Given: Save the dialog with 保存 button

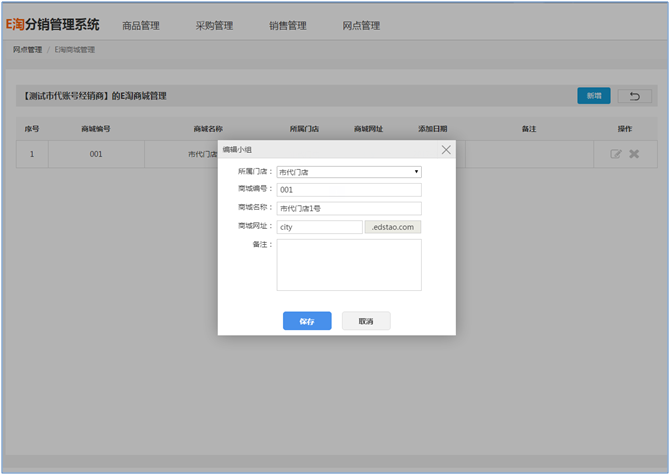Looking at the screenshot, I should pyautogui.click(x=307, y=321).
